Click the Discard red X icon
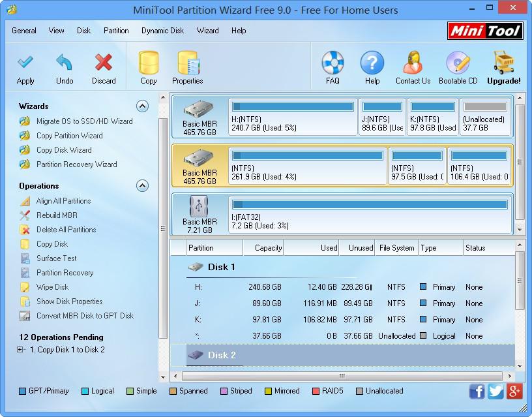This screenshot has height=417, width=532. (x=104, y=63)
